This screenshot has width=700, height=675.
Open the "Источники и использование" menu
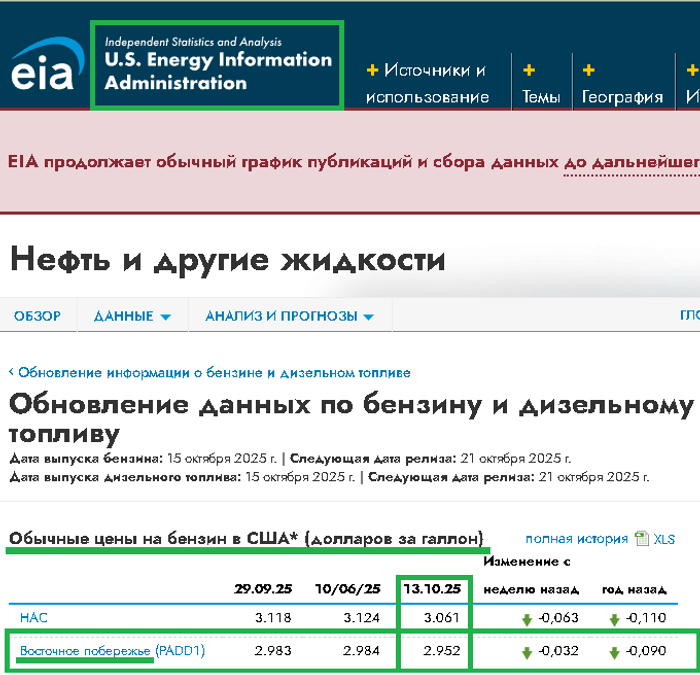pyautogui.click(x=427, y=83)
